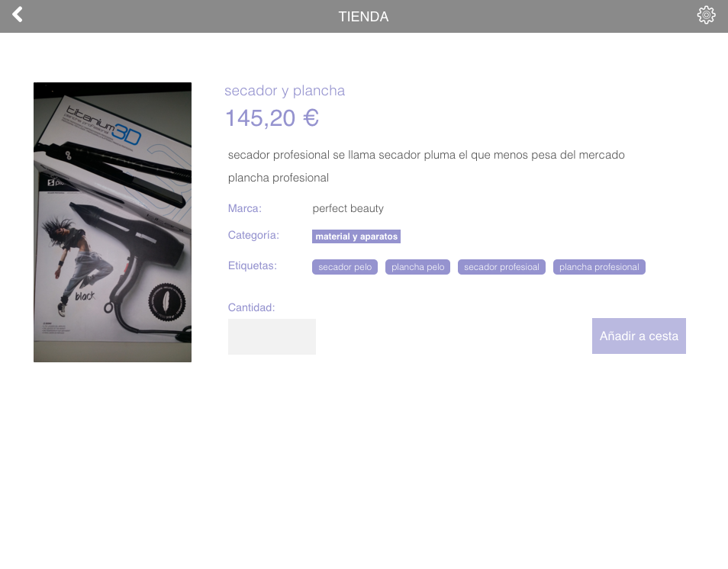Go back using the left arrow
The height and width of the screenshot is (569, 728).
point(18,14)
